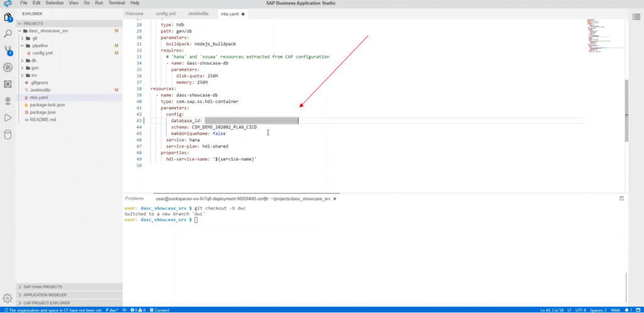
Task: Switch to the Problems panel tab
Action: click(x=135, y=198)
